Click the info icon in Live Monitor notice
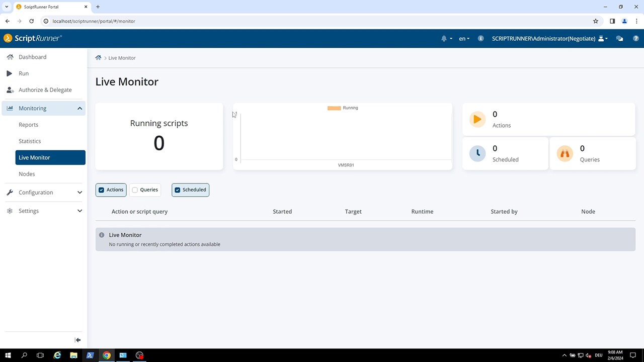Screen dimensions: 644x362 point(102,235)
